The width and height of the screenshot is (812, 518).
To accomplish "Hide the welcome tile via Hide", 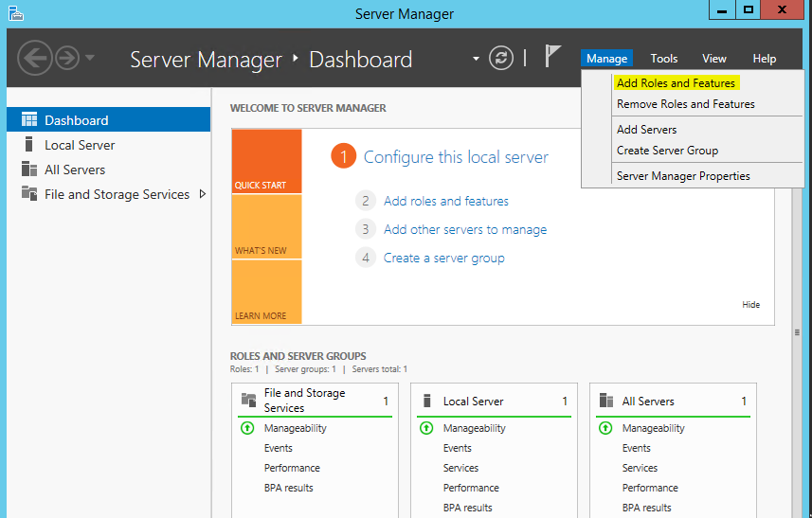I will coord(751,304).
